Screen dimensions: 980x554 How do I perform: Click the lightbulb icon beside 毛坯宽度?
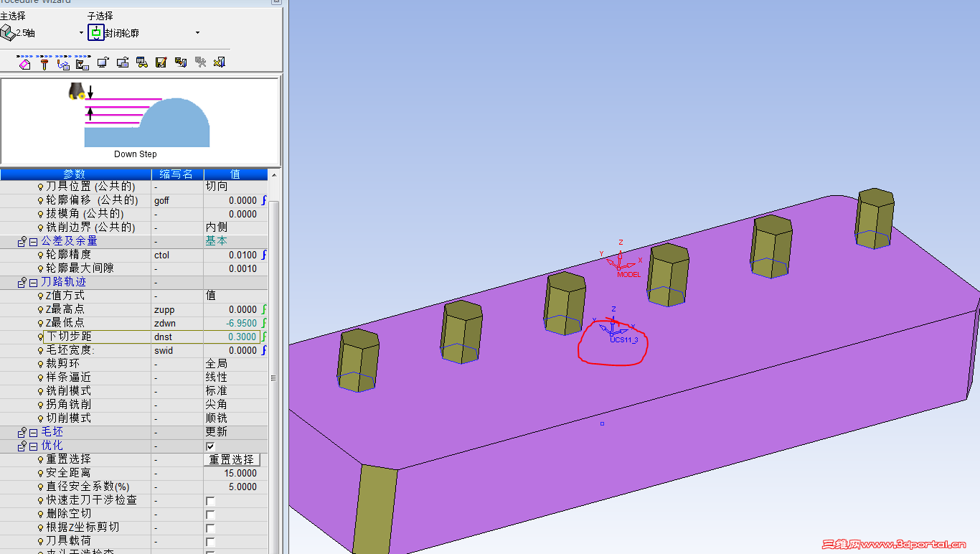(41, 350)
